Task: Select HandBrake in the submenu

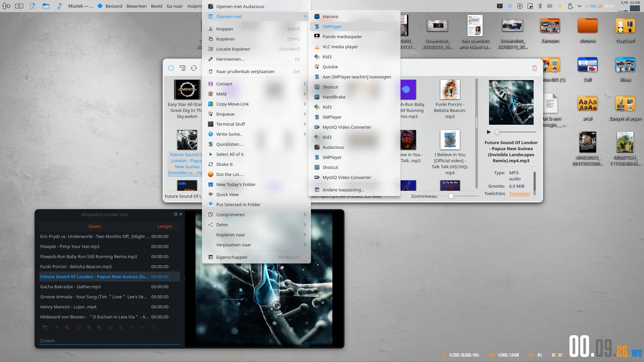Action: click(x=354, y=97)
